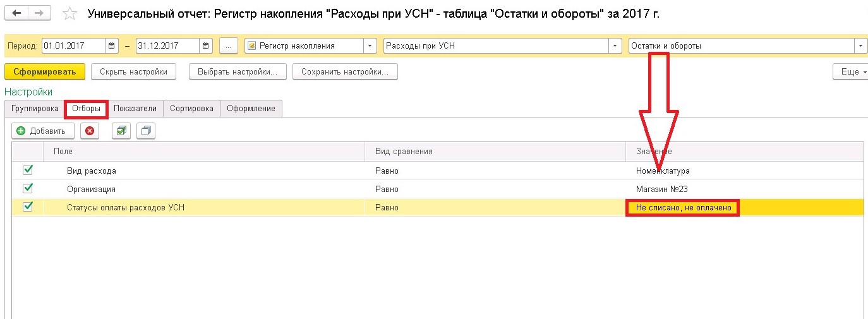
Task: Uncheck all filters icon button
Action: coord(146,131)
